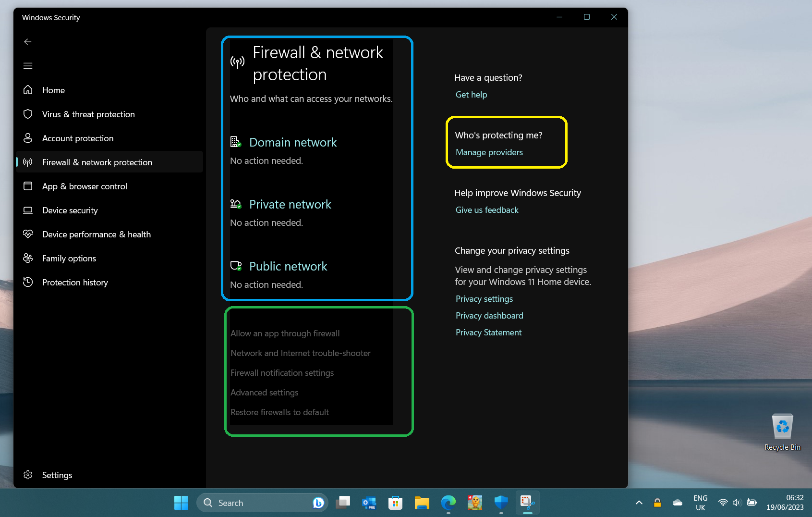Click the Get help link
Viewport: 812px width, 517px height.
click(x=472, y=95)
